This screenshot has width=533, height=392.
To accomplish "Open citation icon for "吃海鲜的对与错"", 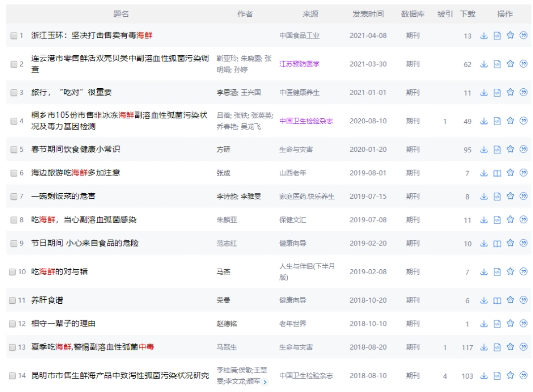I will pos(523,271).
